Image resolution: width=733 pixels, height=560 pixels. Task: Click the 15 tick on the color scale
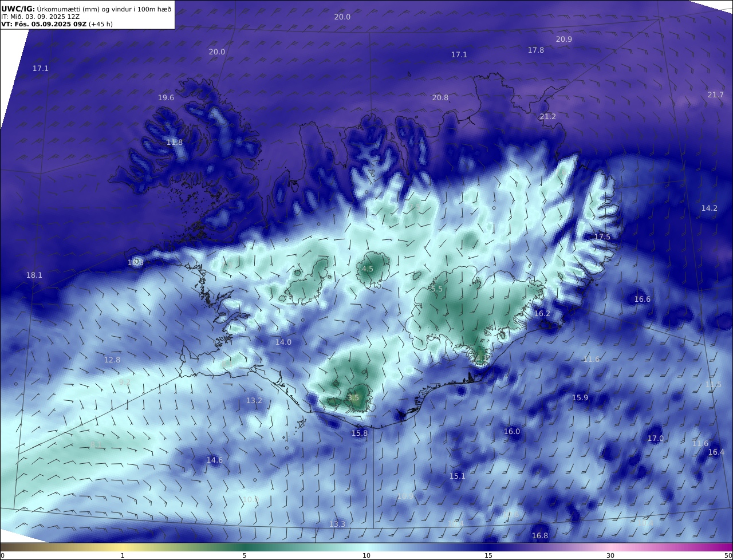coord(488,555)
